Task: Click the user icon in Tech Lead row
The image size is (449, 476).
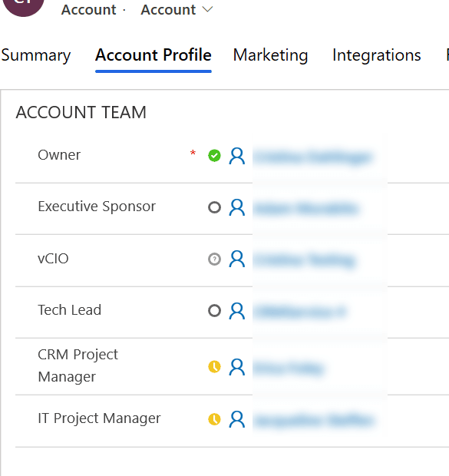Action: coord(237,311)
